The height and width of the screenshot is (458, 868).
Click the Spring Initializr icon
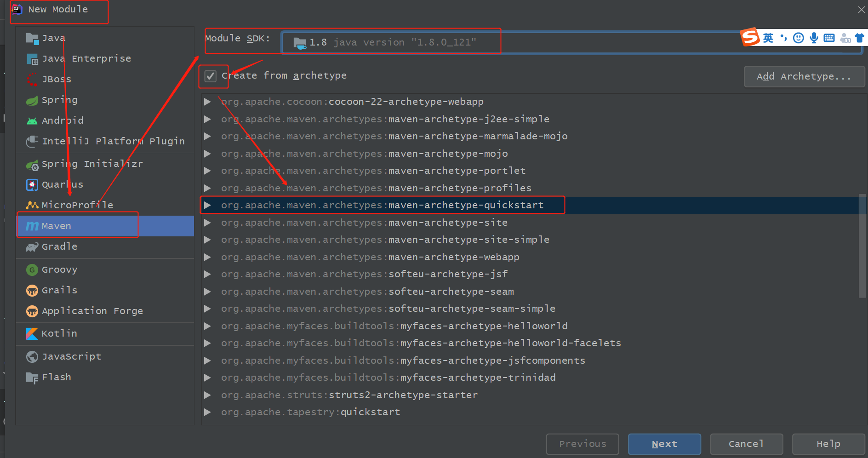click(x=32, y=164)
